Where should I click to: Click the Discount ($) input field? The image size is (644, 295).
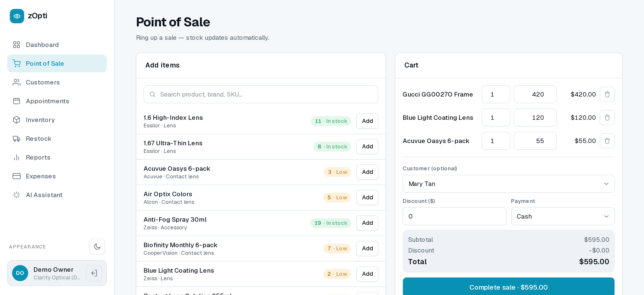[455, 216]
